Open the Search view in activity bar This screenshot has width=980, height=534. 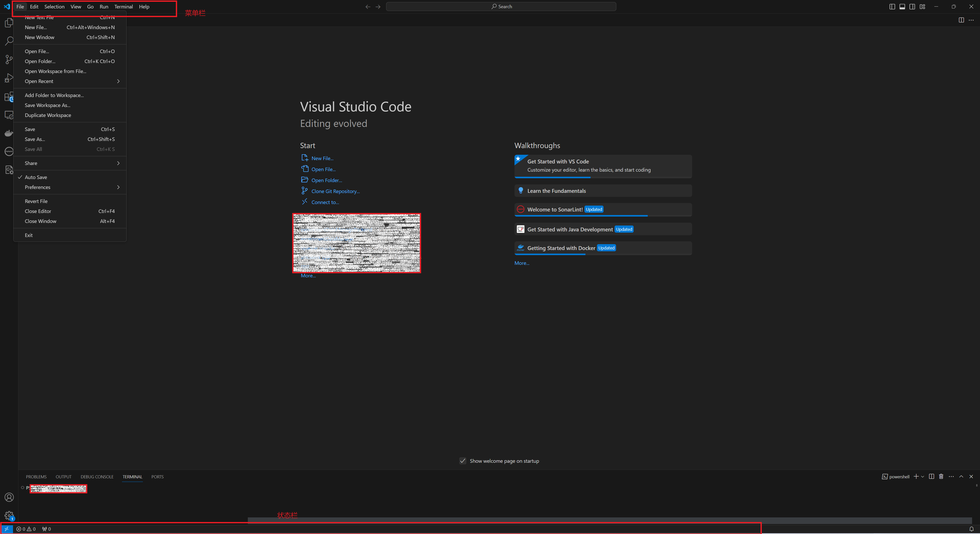click(x=9, y=41)
